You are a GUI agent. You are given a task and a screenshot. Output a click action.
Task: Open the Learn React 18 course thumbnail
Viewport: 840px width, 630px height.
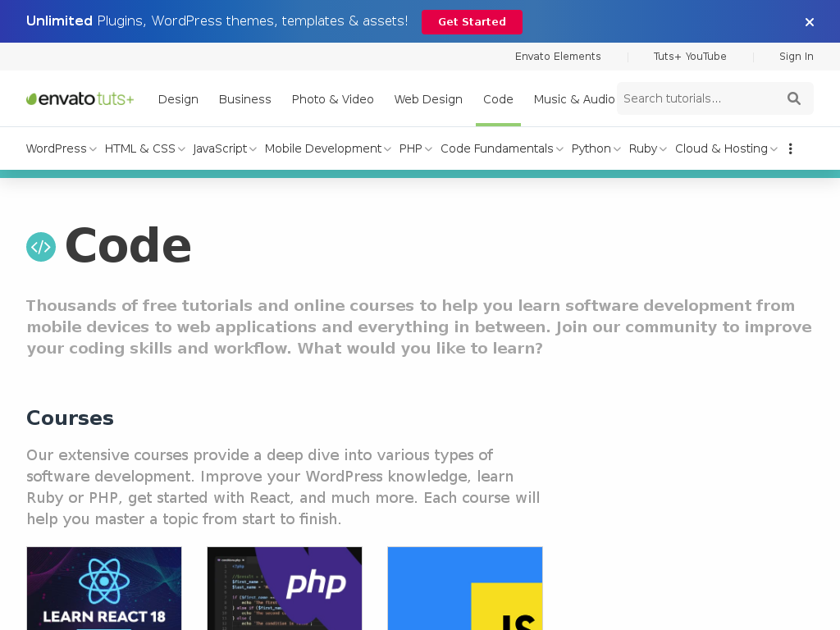[x=104, y=588]
